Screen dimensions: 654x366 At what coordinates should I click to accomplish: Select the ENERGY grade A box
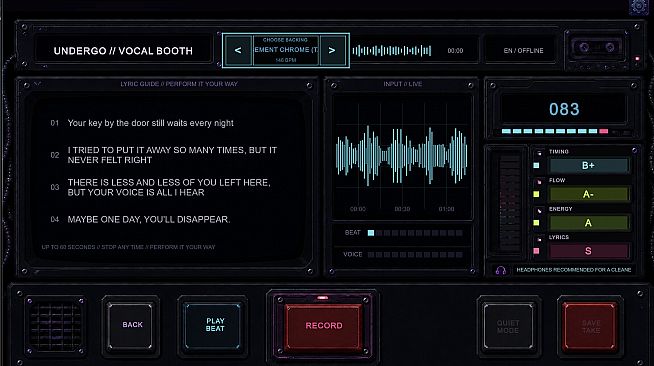point(588,223)
